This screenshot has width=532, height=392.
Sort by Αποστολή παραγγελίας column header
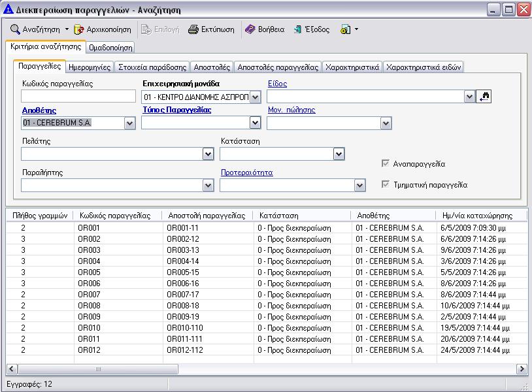click(x=207, y=216)
